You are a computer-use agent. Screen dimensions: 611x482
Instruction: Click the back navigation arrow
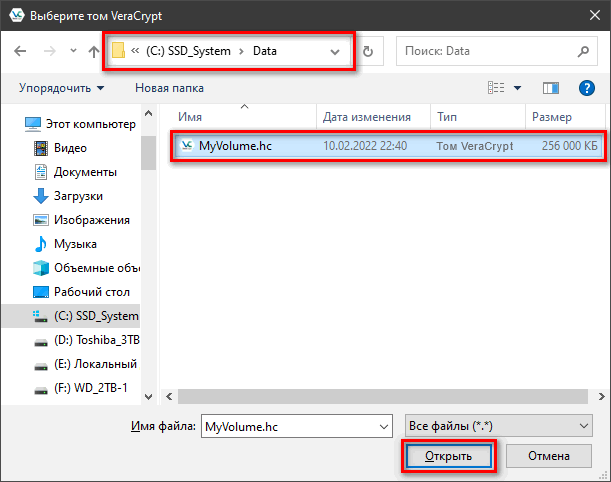[x=20, y=51]
